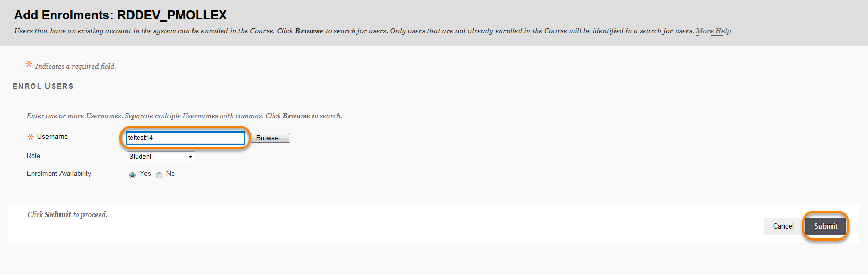The image size is (868, 275).
Task: Select the Yes radio button
Action: pyautogui.click(x=132, y=175)
